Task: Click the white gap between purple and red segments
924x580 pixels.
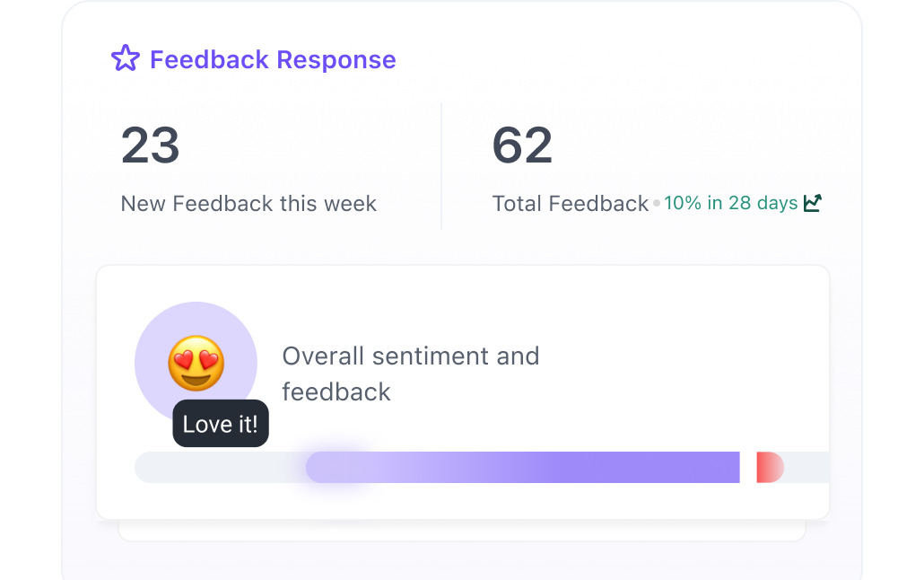Action: (748, 467)
